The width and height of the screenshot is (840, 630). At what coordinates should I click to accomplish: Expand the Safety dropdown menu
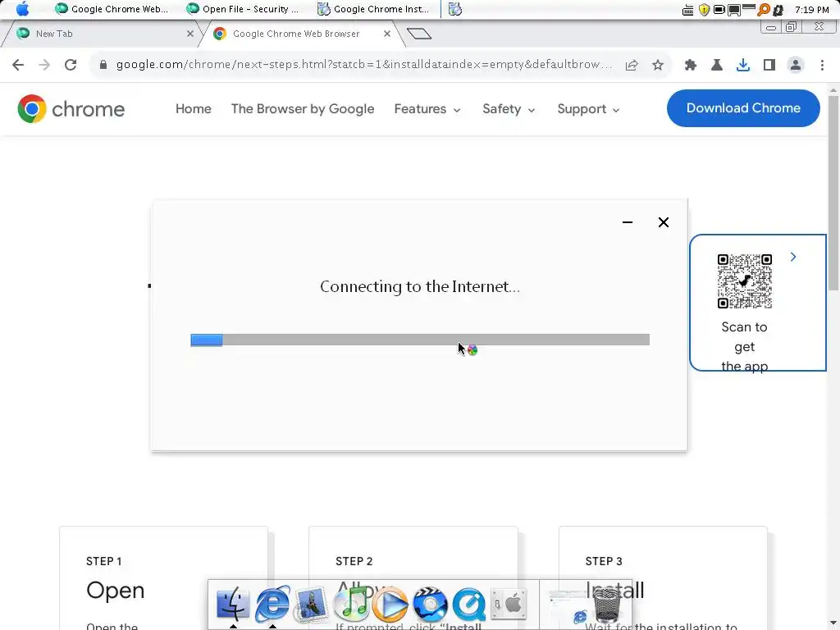pyautogui.click(x=509, y=109)
